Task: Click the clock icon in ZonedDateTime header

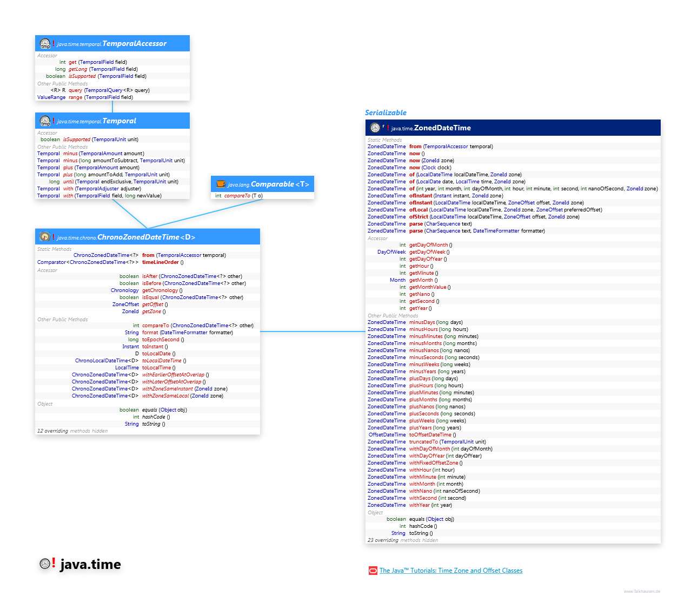Action: click(375, 128)
